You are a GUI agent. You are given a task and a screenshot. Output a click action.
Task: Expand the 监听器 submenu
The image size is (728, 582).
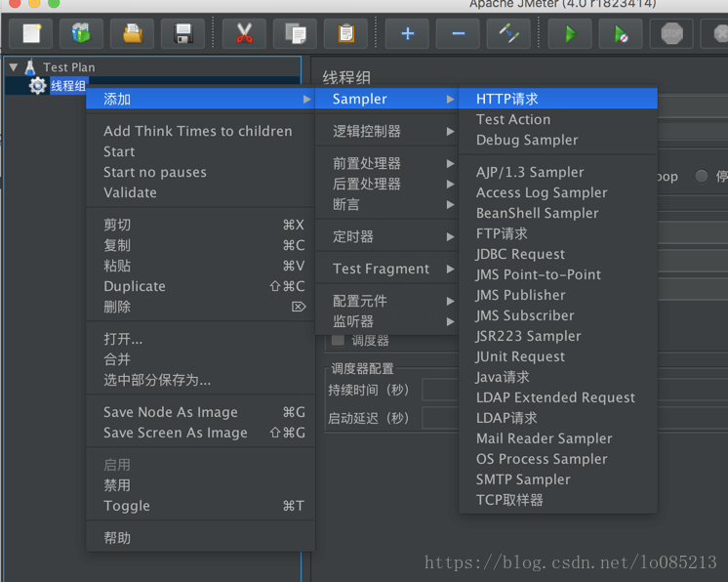coord(386,321)
